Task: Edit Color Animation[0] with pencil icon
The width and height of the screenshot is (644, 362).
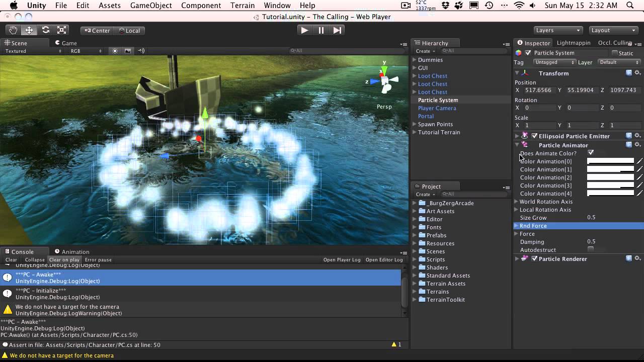Action: (639, 161)
